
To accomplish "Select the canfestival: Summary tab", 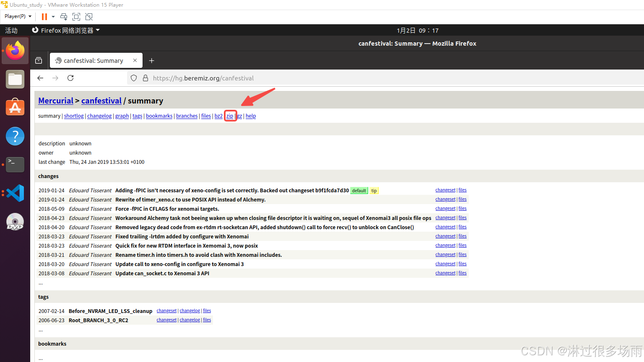I will pos(96,60).
